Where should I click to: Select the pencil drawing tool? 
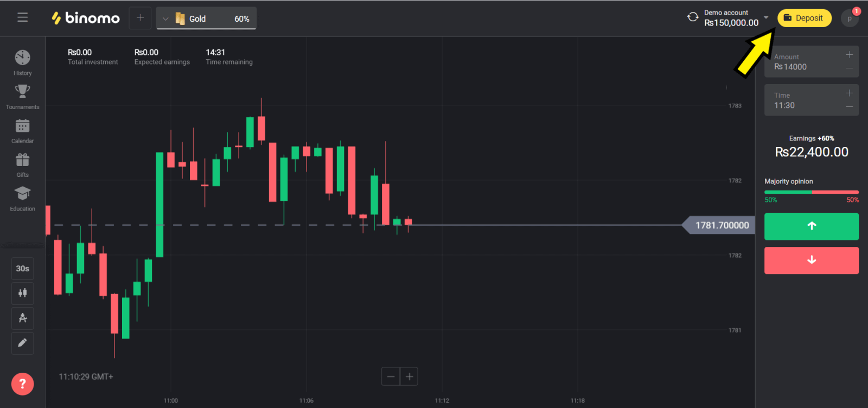22,343
